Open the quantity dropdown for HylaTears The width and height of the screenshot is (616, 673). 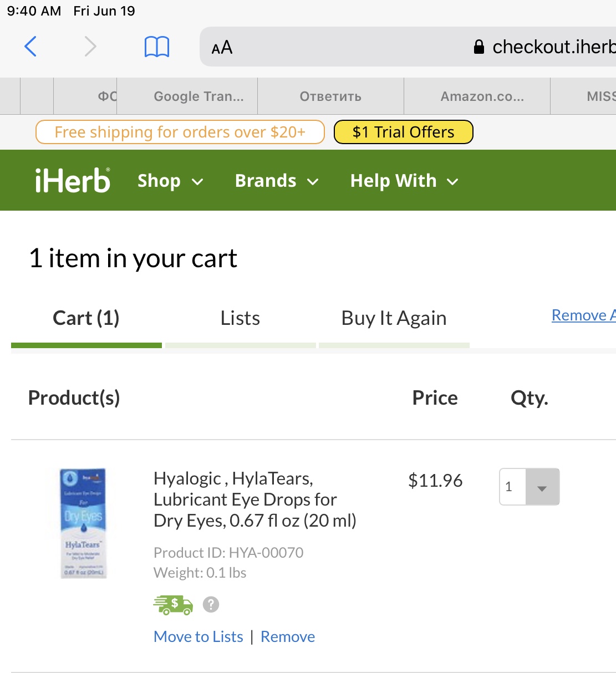(542, 487)
